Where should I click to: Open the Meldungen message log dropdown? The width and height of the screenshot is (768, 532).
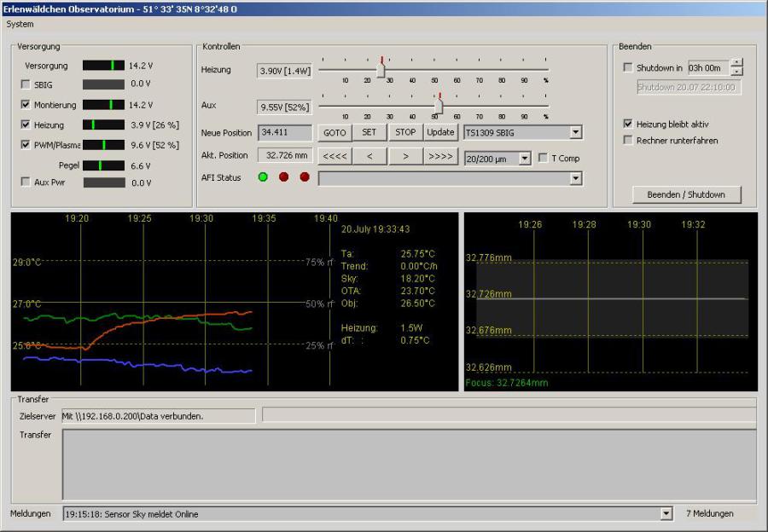[x=666, y=514]
